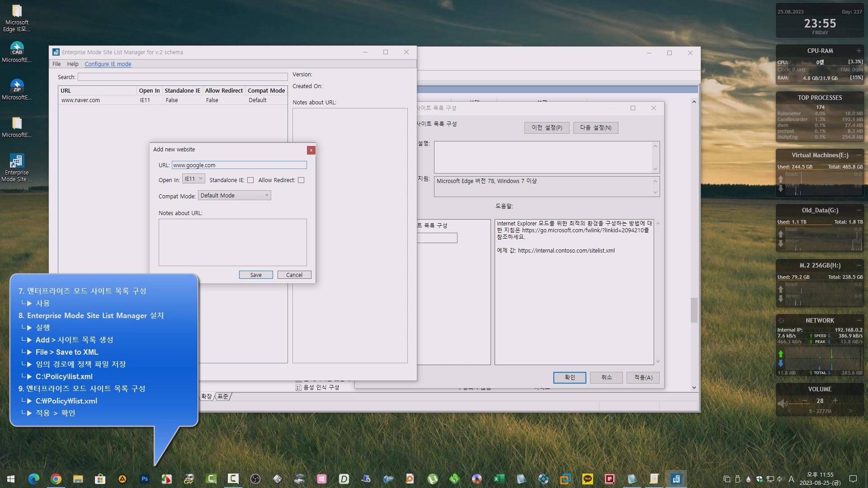Screen dimensions: 868x488
Task: Go to 이전 설정(P)
Action: pyautogui.click(x=547, y=127)
